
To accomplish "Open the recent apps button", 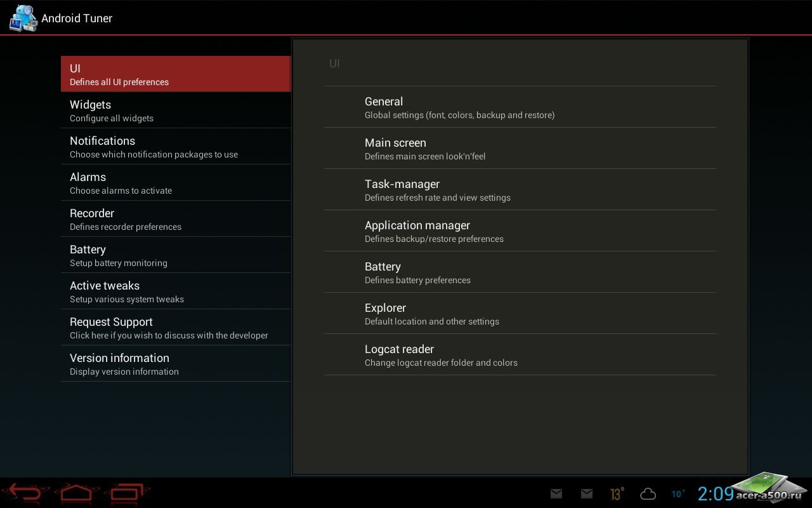I will pyautogui.click(x=129, y=493).
